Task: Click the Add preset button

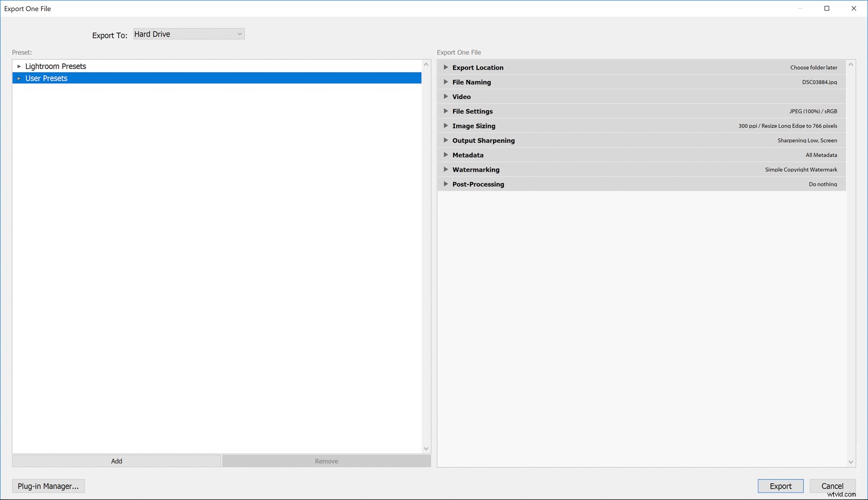Action: click(x=117, y=461)
